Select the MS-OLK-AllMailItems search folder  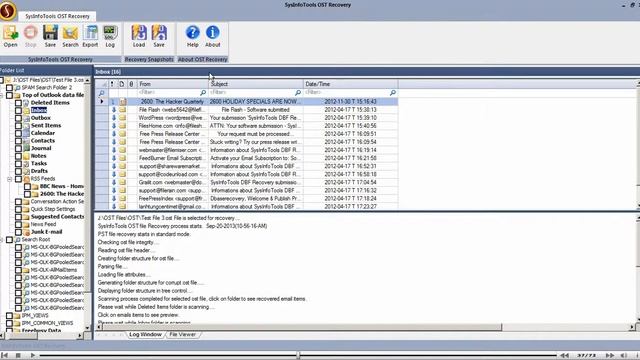pos(53,270)
